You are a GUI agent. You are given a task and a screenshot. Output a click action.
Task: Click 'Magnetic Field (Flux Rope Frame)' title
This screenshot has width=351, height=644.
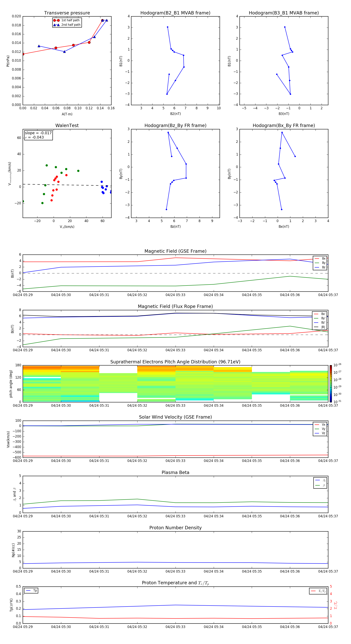[175, 307]
